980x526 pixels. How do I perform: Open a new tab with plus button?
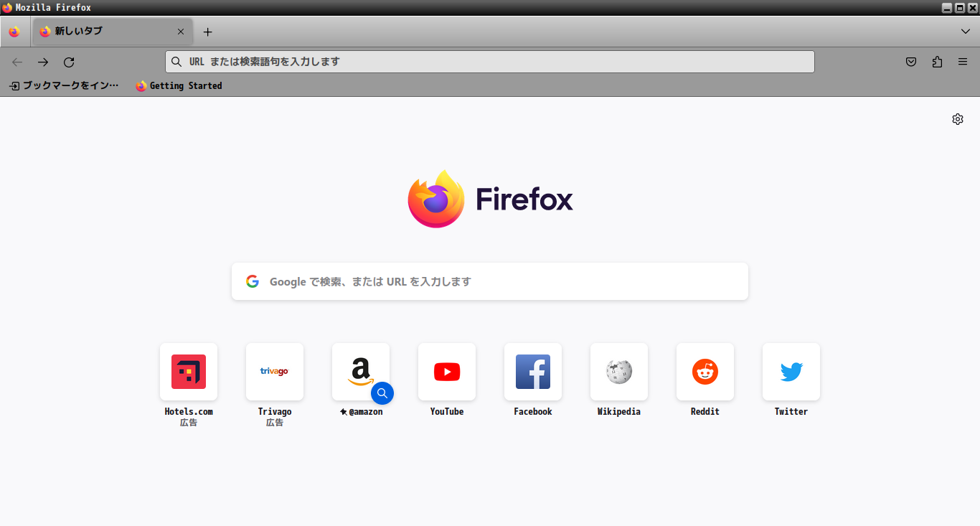coord(208,32)
